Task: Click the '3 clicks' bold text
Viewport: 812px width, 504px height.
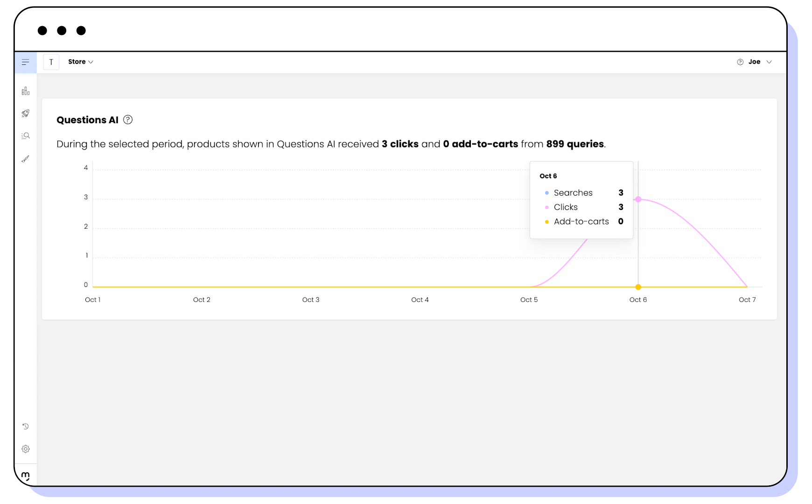Action: click(x=400, y=144)
